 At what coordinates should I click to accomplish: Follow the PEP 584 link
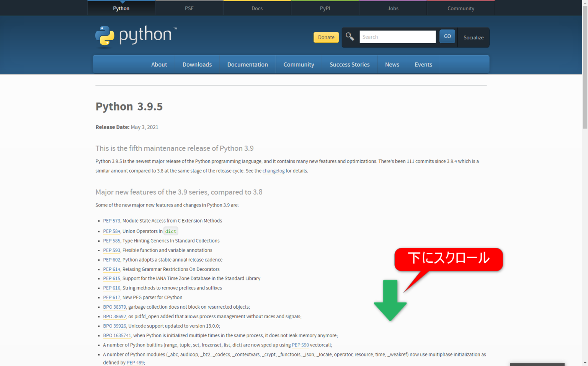pyautogui.click(x=111, y=231)
